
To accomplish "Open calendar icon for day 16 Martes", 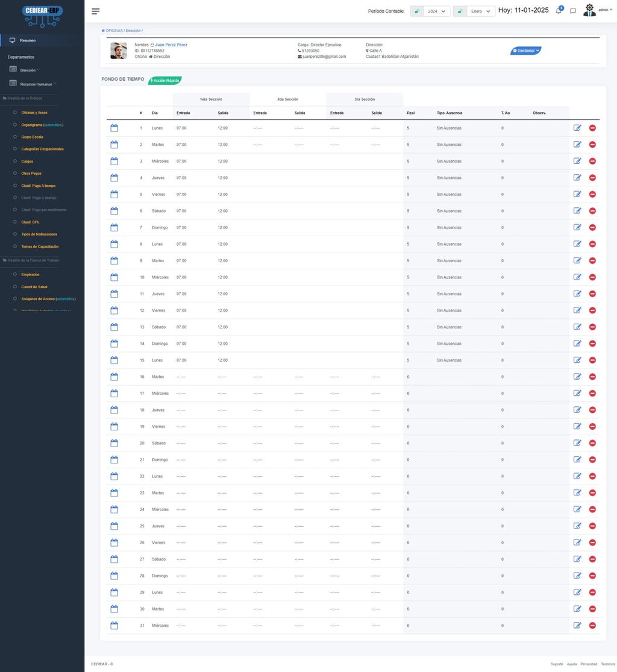I will click(114, 377).
